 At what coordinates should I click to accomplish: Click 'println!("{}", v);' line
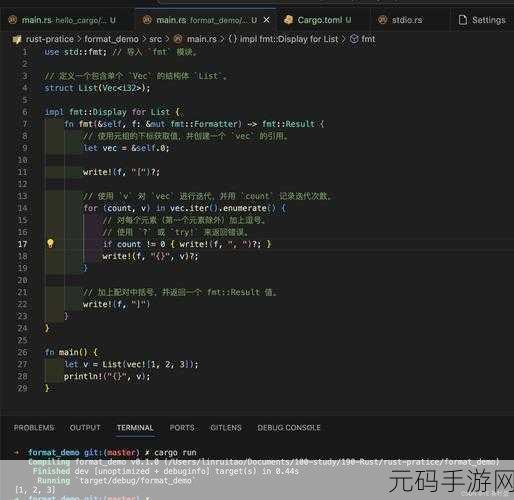[x=107, y=376]
